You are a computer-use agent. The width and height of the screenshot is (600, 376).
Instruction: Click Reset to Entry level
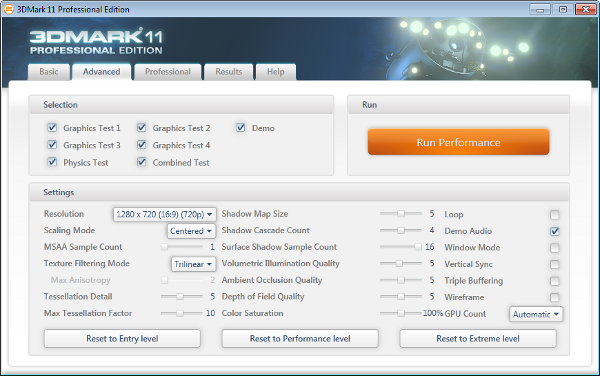pos(122,339)
